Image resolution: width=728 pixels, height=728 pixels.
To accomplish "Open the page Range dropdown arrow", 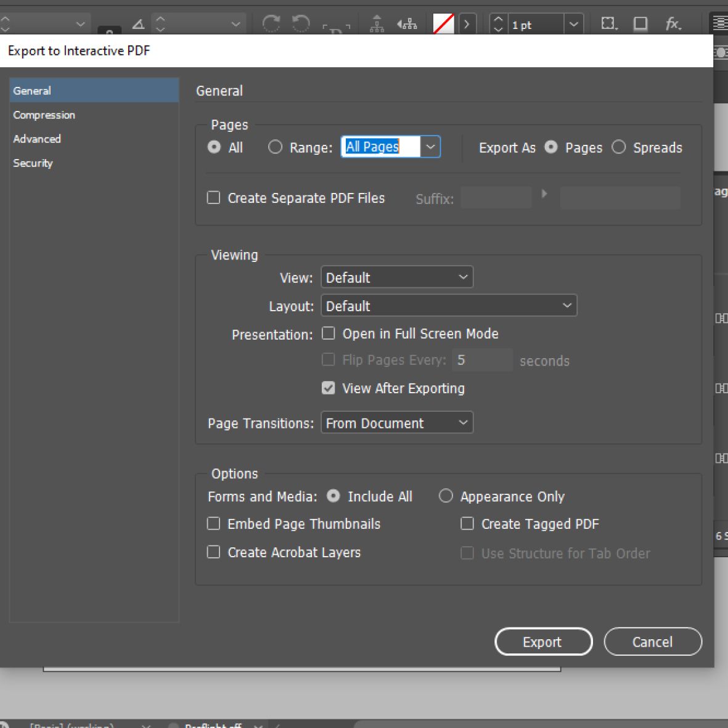I will pyautogui.click(x=430, y=147).
